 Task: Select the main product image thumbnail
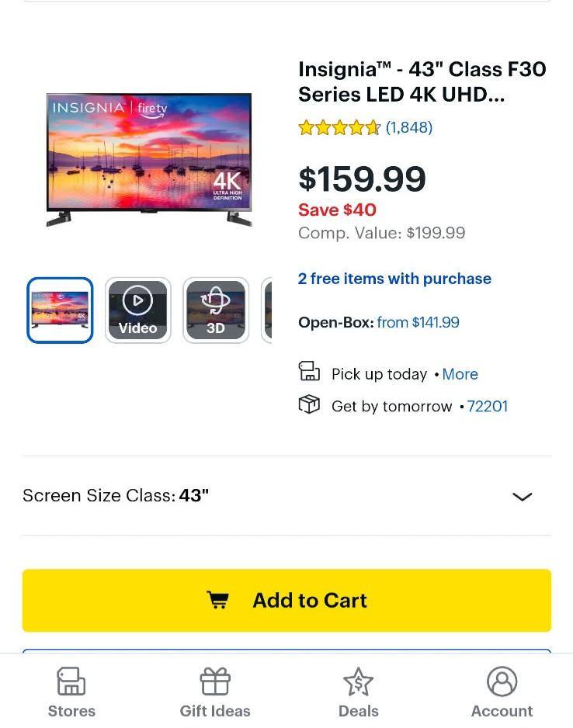[x=60, y=310]
